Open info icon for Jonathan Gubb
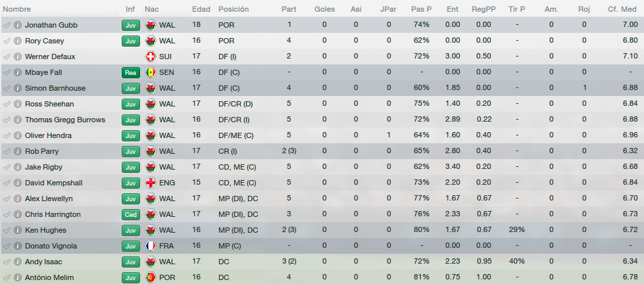 coord(17,25)
